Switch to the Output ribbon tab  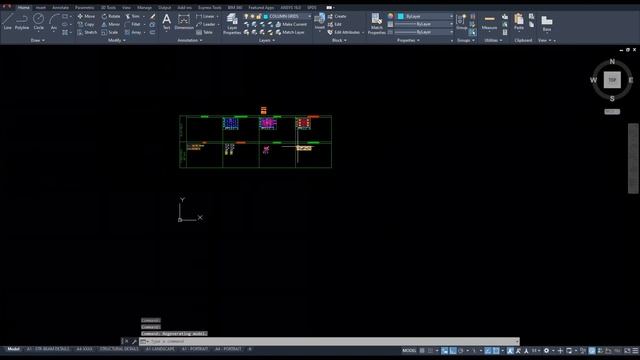[164, 7]
